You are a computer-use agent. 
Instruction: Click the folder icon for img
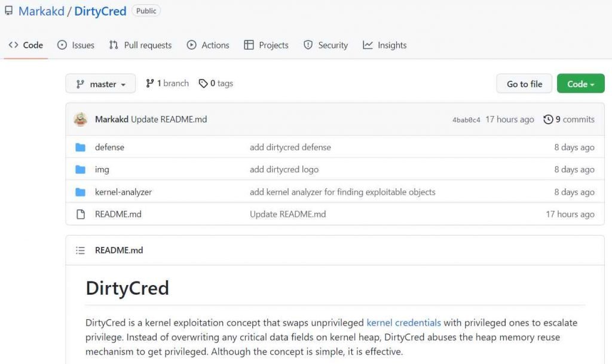(x=81, y=169)
